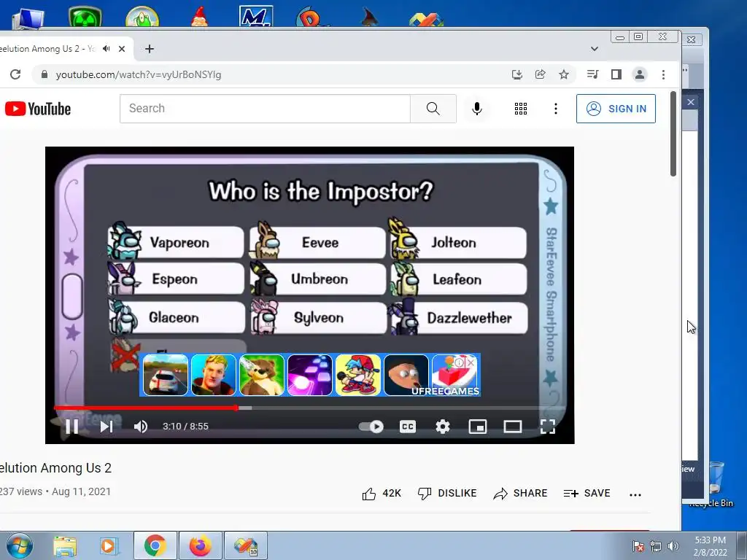The height and width of the screenshot is (560, 747).
Task: Open a new tab with plus
Action: point(149,49)
